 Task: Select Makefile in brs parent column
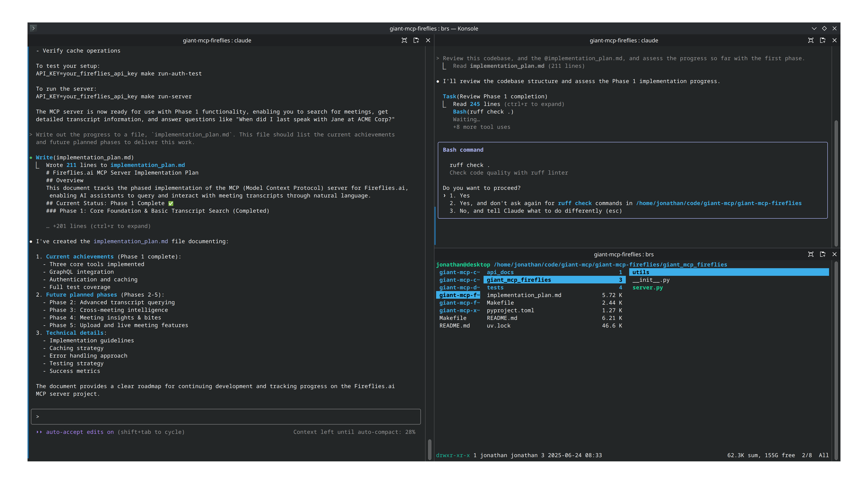(453, 318)
